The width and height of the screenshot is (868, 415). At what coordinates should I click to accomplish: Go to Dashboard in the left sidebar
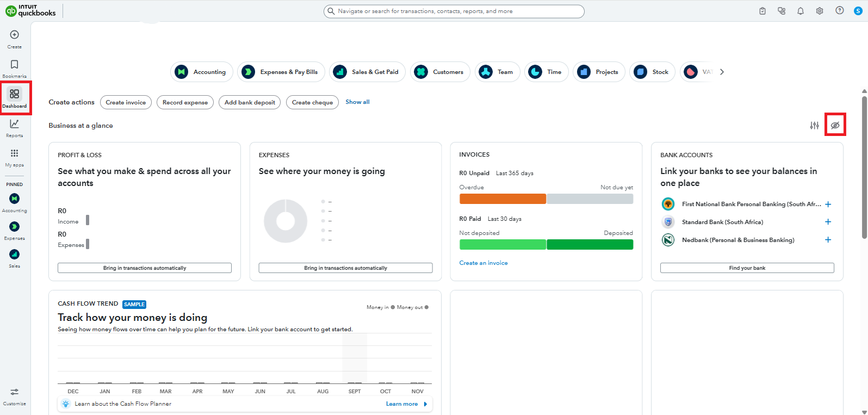click(15, 98)
